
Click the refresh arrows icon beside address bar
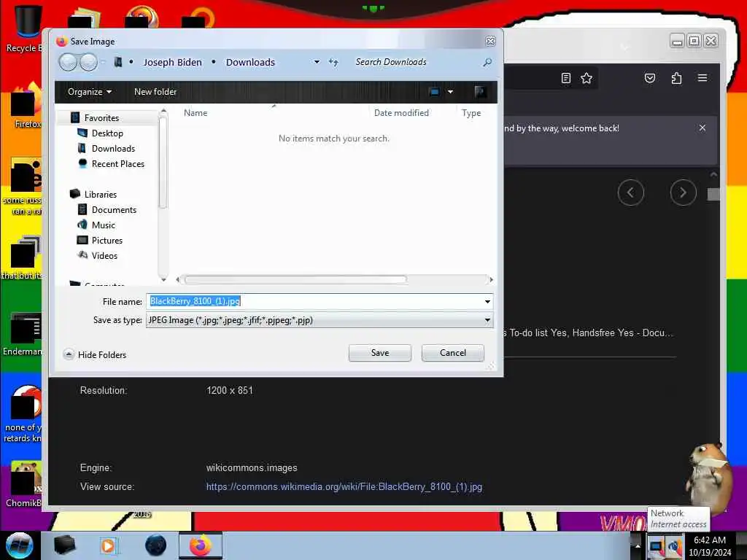(333, 62)
